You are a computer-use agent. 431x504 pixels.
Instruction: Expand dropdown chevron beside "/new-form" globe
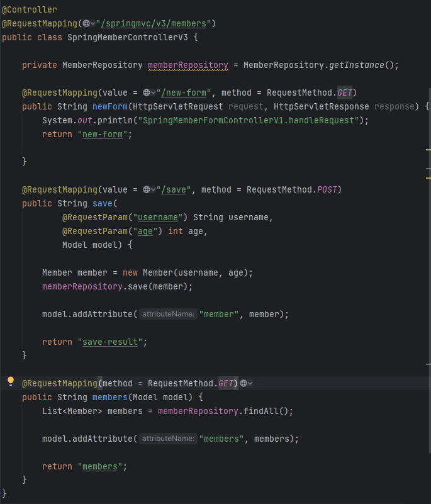click(x=154, y=92)
